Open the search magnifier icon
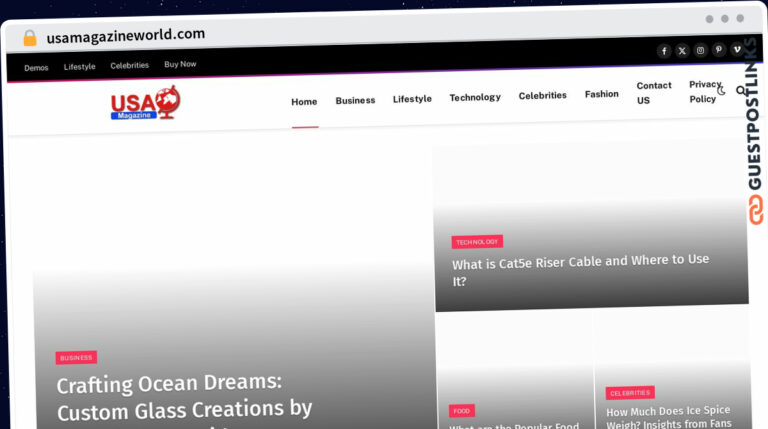768x429 pixels. click(741, 90)
